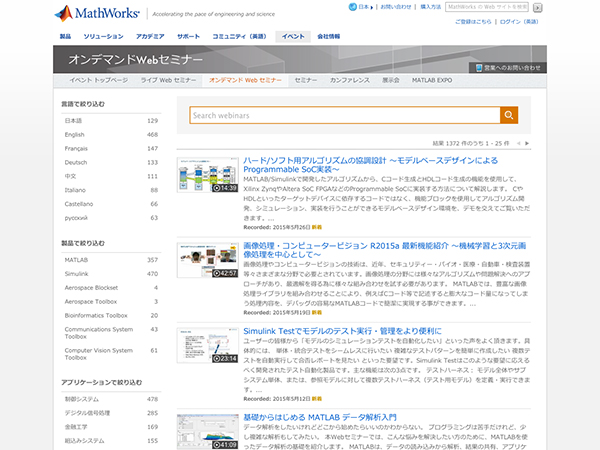Open the コミュニティ (英語) menu item

pos(240,36)
